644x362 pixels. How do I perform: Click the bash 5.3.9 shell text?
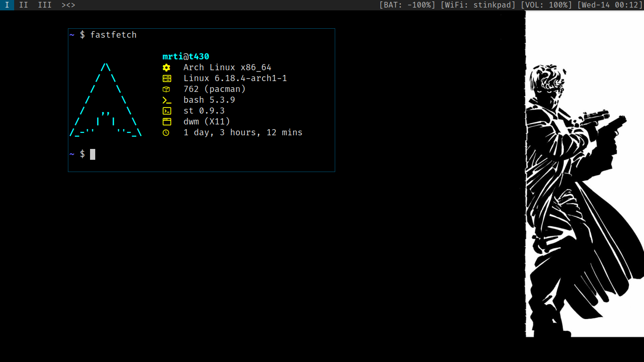point(209,100)
